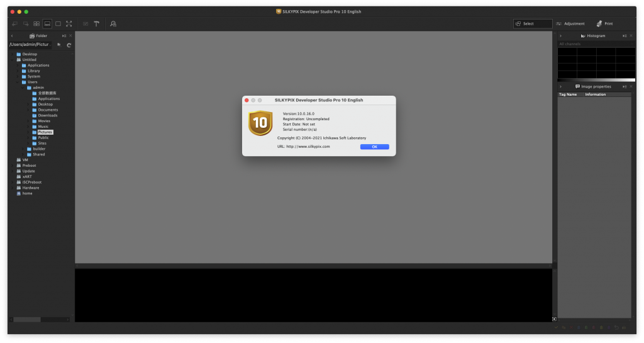644x343 pixels.
Task: Open the Print section
Action: pyautogui.click(x=604, y=24)
